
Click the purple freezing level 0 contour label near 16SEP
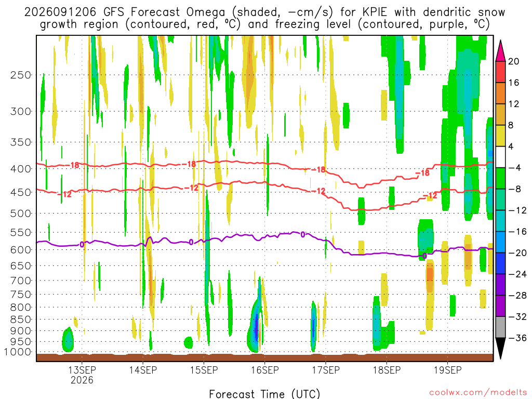tap(303, 234)
